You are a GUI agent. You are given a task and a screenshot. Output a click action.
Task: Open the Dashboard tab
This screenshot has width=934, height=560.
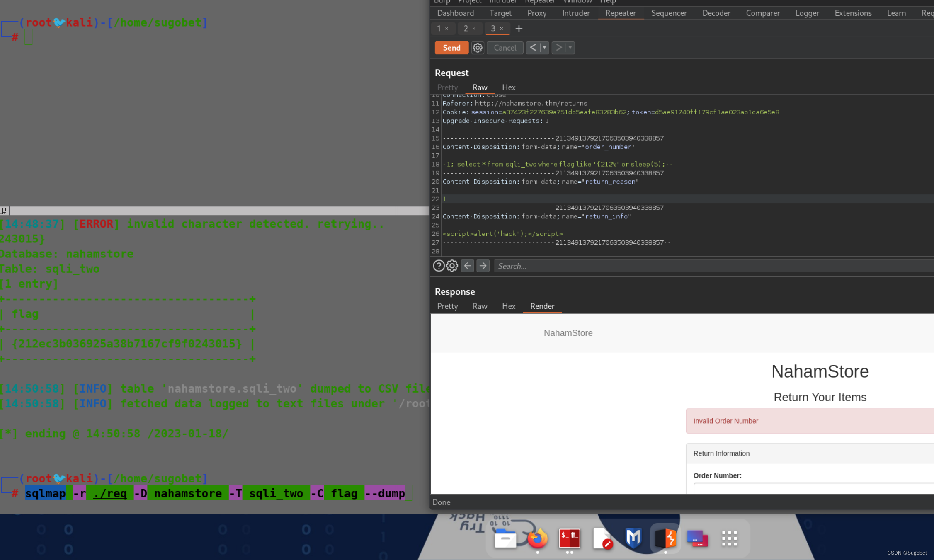(455, 13)
